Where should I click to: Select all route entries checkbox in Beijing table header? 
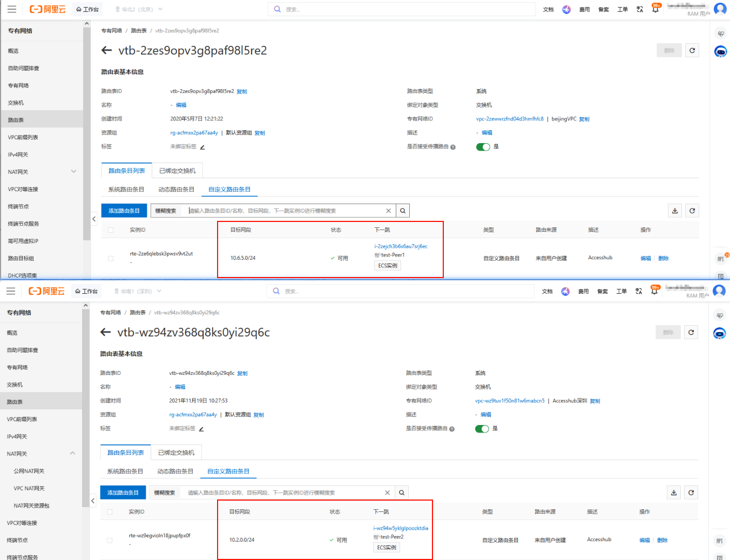(x=111, y=230)
